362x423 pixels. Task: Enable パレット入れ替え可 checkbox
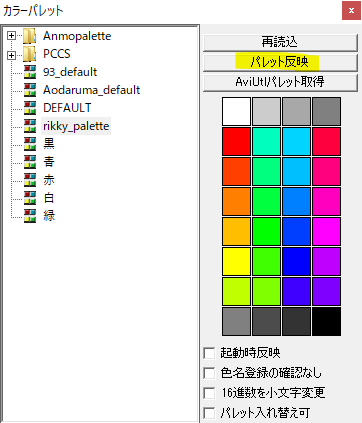point(209,413)
